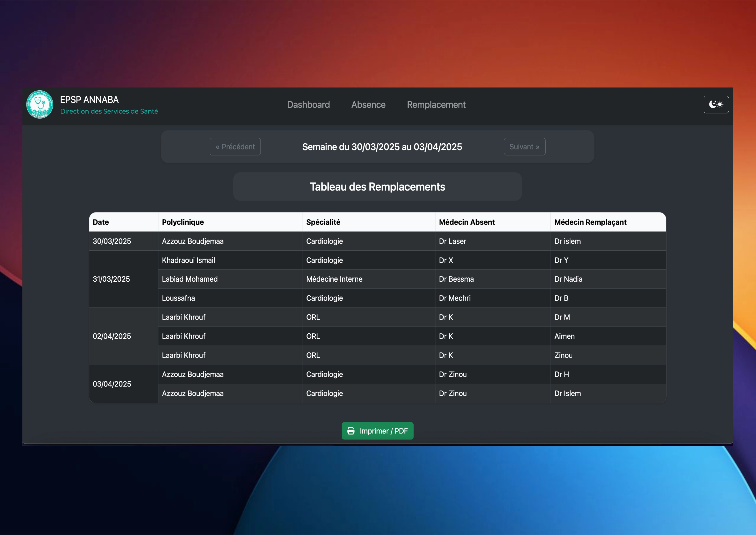Click the Aimen replacement doctor cell

click(564, 336)
